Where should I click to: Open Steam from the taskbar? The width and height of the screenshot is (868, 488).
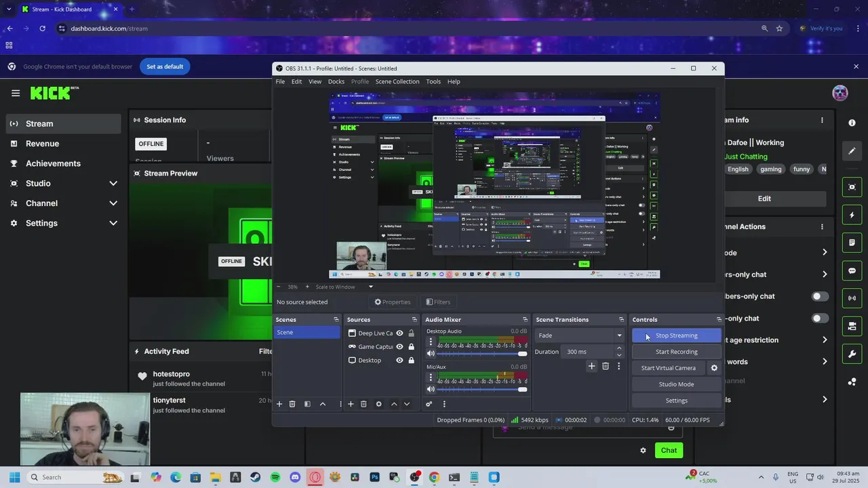255,477
